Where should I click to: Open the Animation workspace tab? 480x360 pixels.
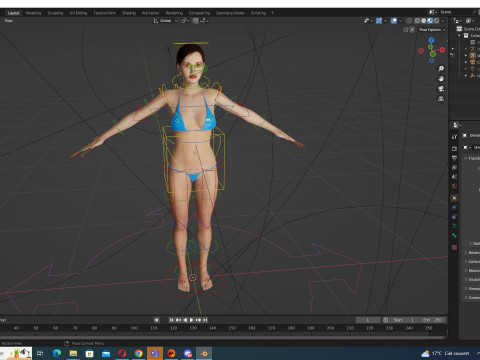tap(150, 13)
